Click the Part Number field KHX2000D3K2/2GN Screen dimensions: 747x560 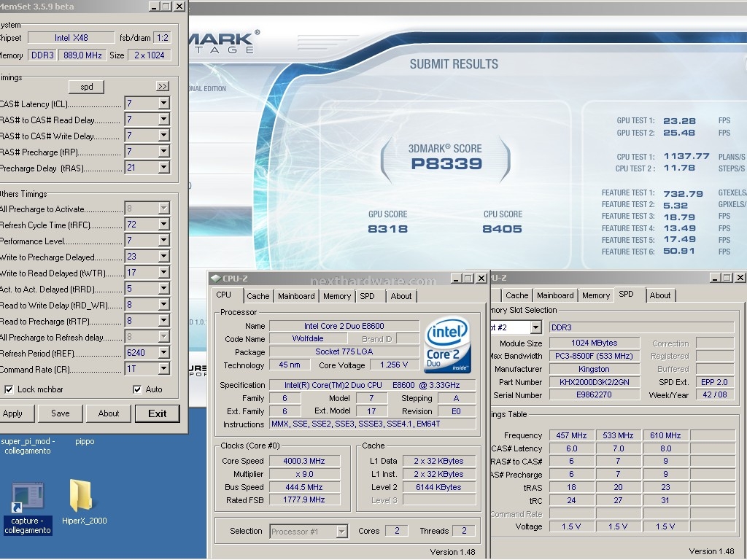594,382
